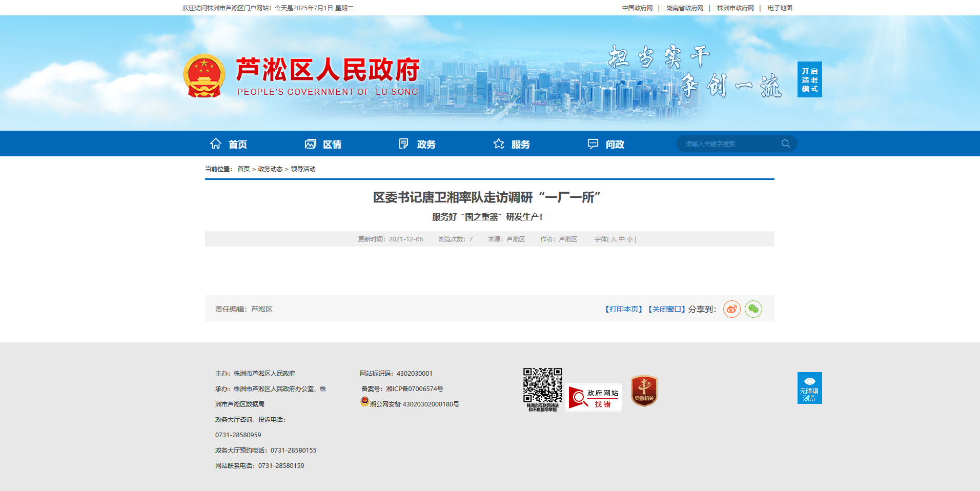Open the 区情 navigation menu
980x491 pixels.
click(323, 144)
